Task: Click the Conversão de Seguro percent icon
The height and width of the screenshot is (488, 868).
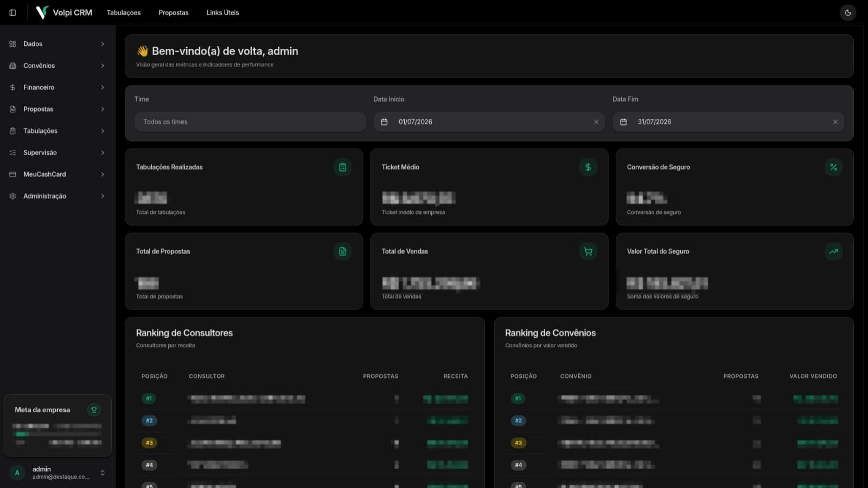Action: tap(833, 167)
